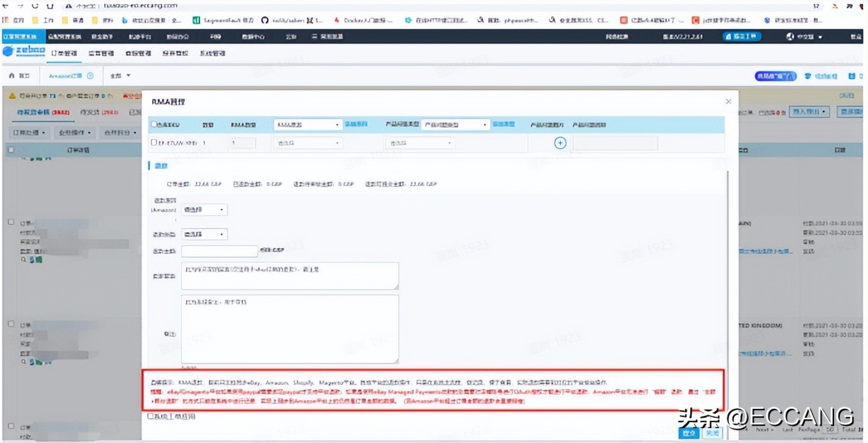Click the magnifier icon under the first order
The height and width of the screenshot is (443, 868).
tap(23, 259)
